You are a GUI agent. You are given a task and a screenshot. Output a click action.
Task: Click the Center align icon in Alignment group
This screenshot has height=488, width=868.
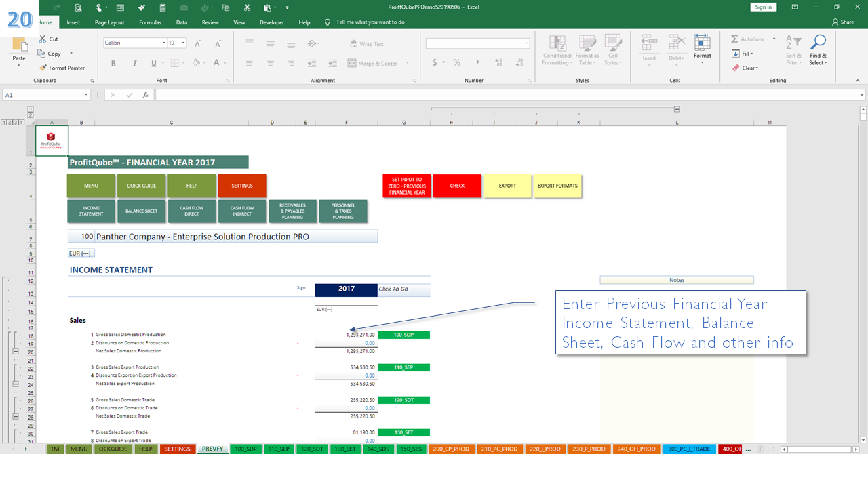(x=270, y=63)
